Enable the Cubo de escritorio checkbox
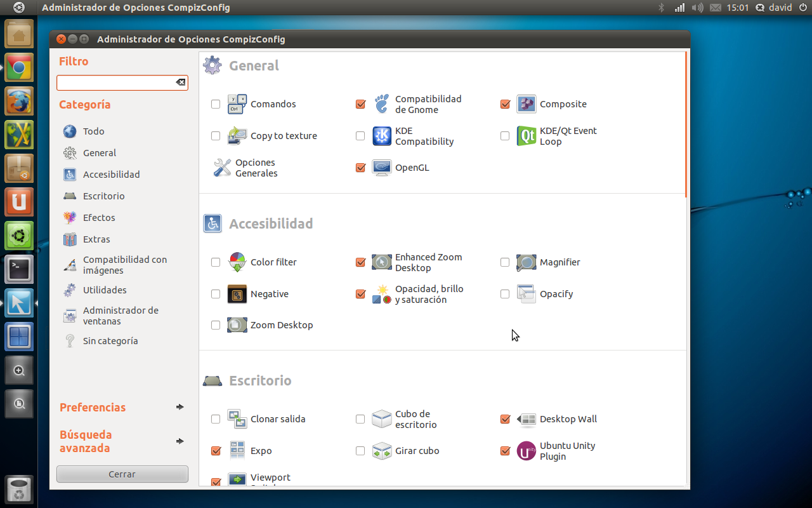This screenshot has height=508, width=812. tap(360, 418)
